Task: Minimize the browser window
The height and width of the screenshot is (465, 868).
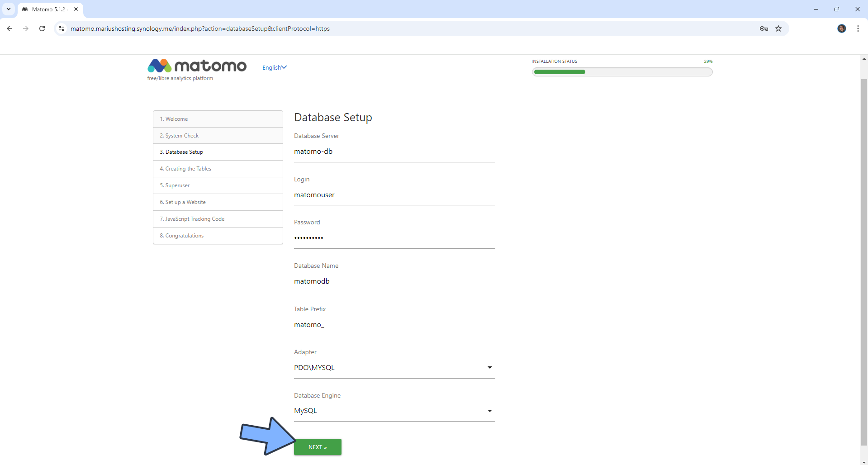Action: (x=816, y=9)
